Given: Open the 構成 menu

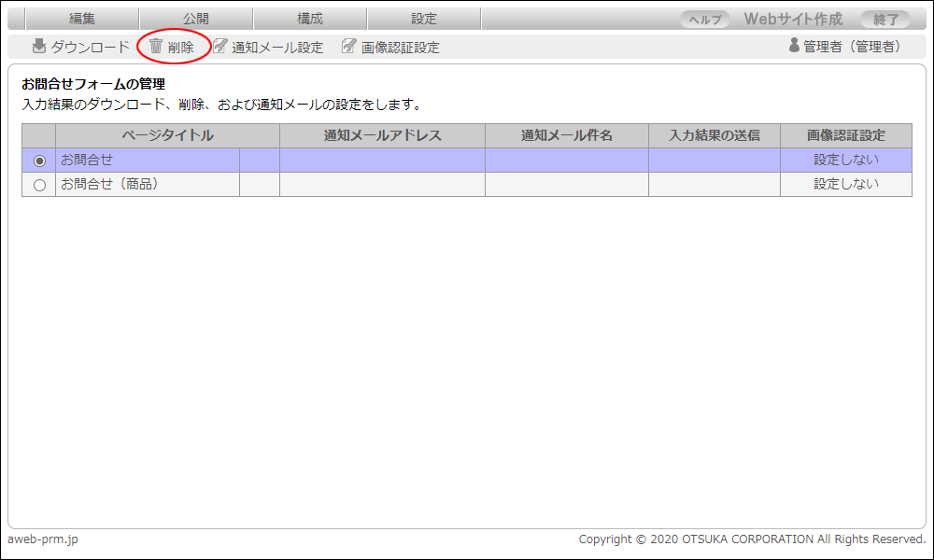Looking at the screenshot, I should (x=310, y=19).
